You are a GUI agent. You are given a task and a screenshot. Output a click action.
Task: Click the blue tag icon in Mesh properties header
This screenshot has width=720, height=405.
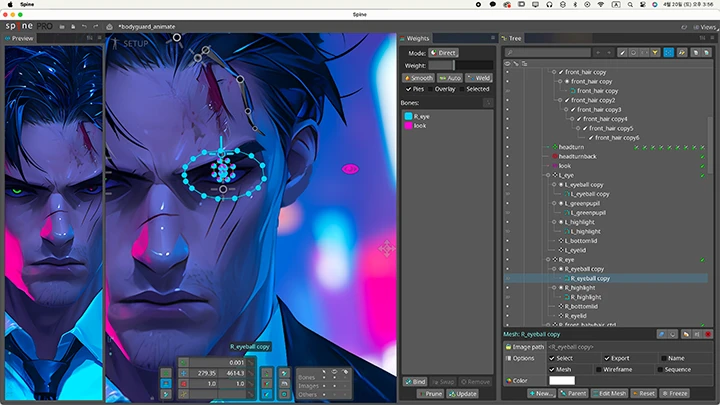[661, 334]
